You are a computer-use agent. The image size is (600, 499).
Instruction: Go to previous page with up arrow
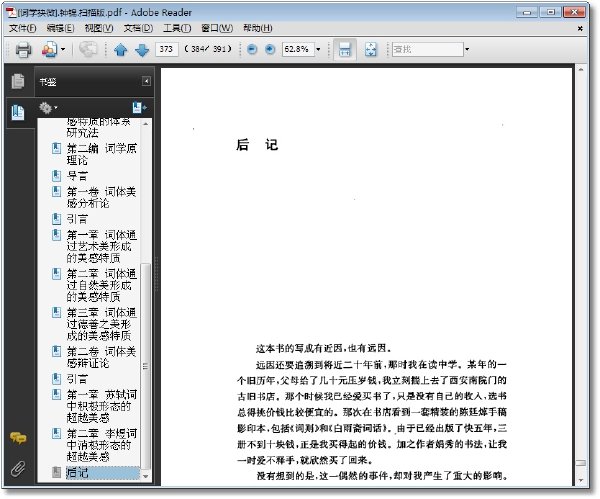[x=121, y=50]
